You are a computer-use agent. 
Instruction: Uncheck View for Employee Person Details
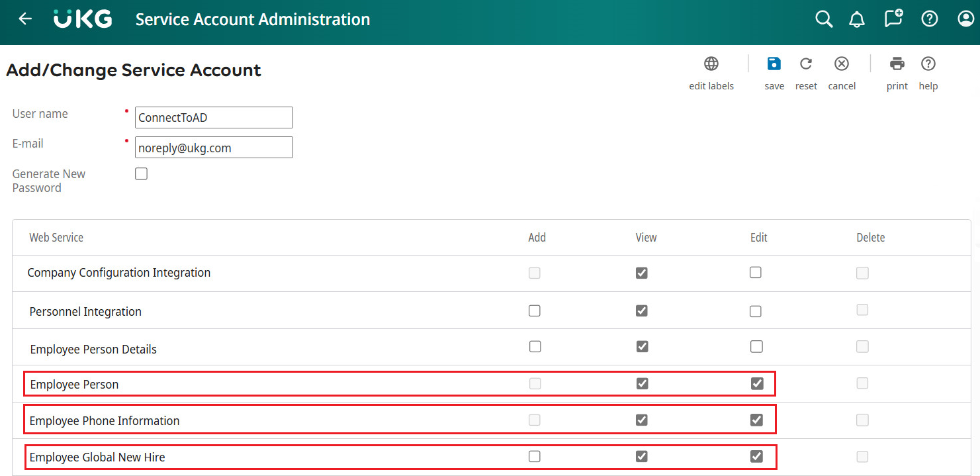642,346
